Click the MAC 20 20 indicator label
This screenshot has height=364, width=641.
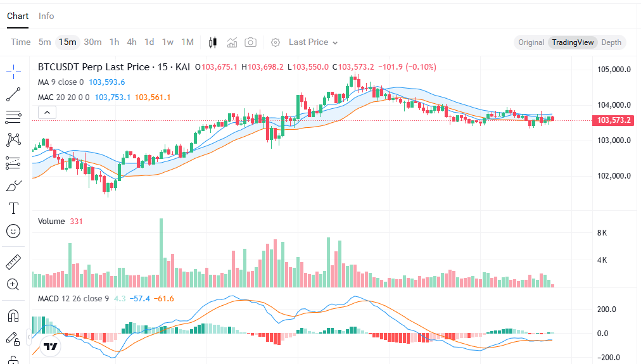63,97
